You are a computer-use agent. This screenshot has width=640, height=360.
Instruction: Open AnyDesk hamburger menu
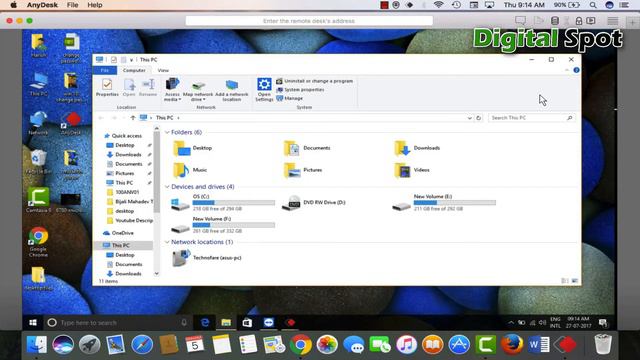point(612,21)
